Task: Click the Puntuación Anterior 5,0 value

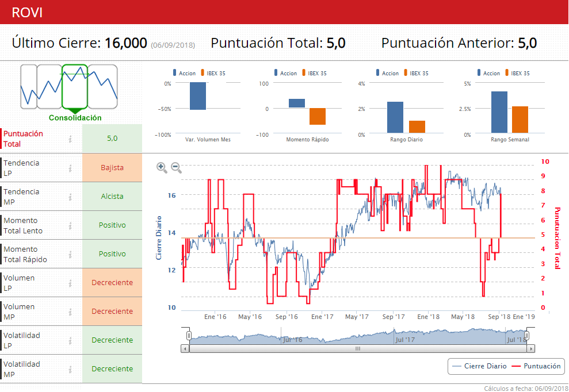Action: pos(527,43)
